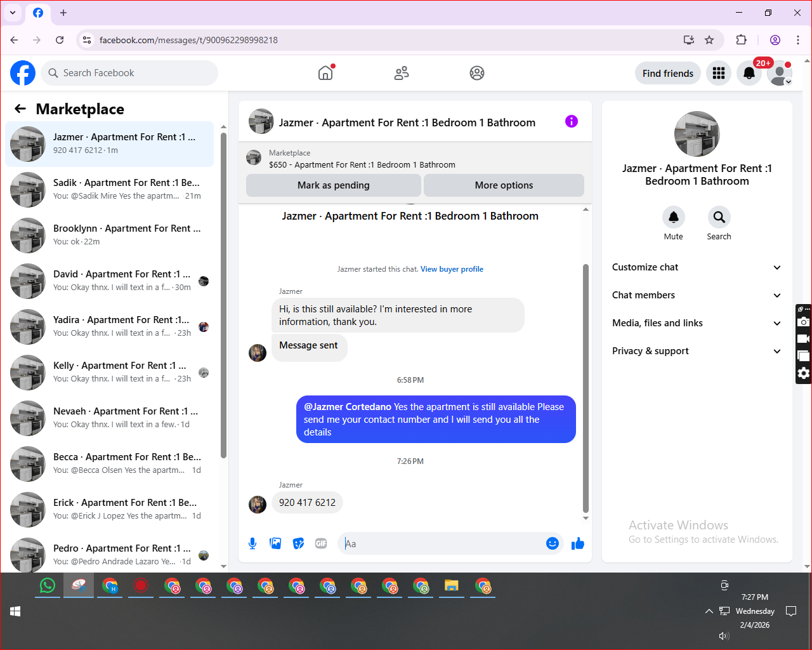Open the screen recorder red taskbar icon
812x650 pixels.
(x=141, y=585)
